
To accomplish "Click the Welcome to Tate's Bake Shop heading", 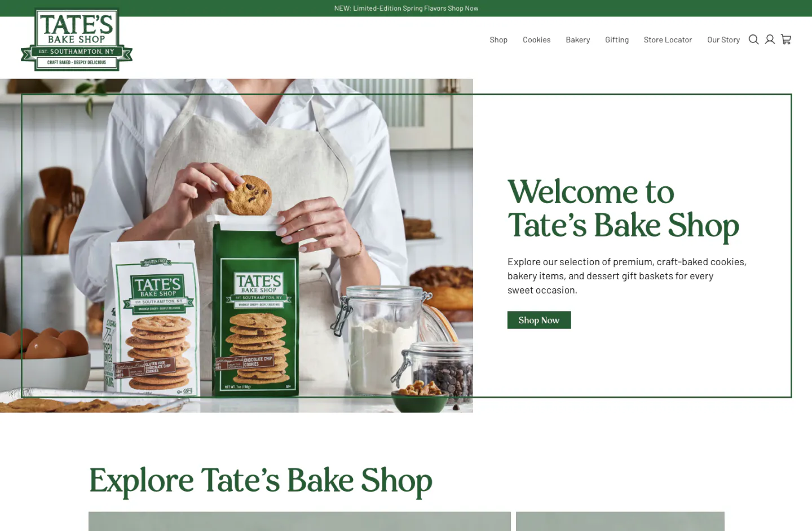I will coord(623,209).
